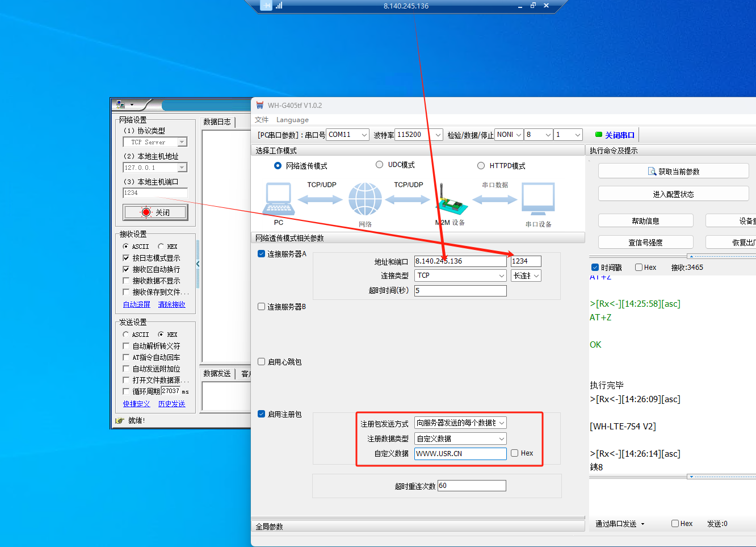Viewport: 756px width, 547px height.
Task: Open the 连接类型 TCP dropdown
Action: point(460,275)
